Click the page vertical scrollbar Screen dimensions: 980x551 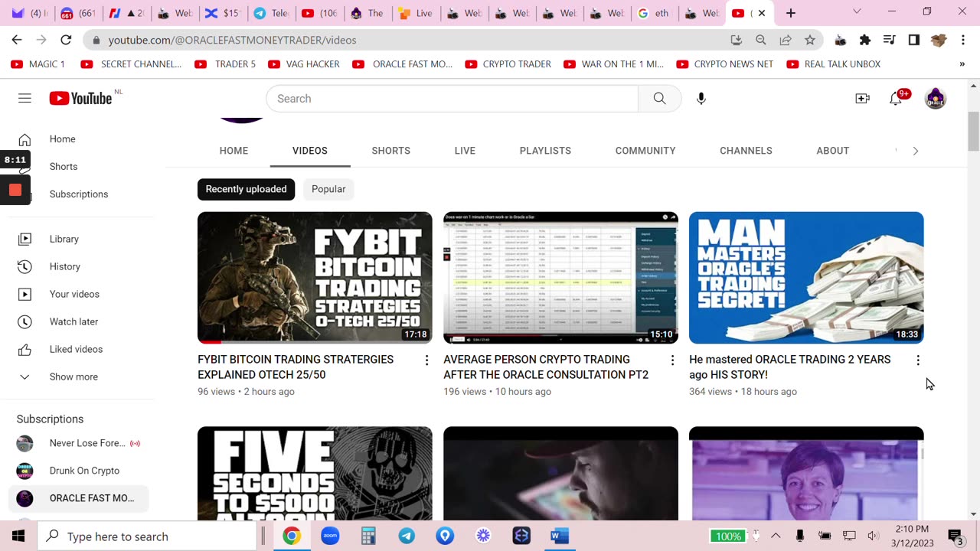pyautogui.click(x=973, y=132)
